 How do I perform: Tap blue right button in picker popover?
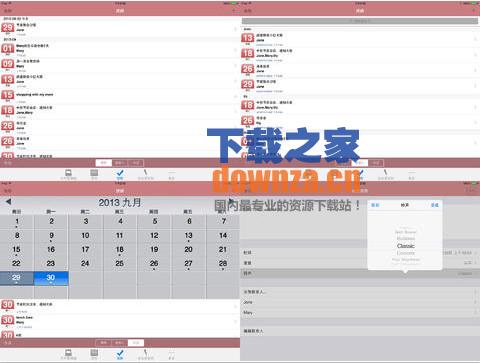[x=435, y=205]
